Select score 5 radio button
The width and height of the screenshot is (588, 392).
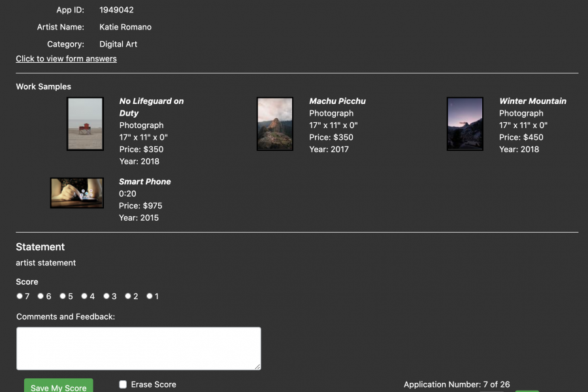(x=63, y=296)
